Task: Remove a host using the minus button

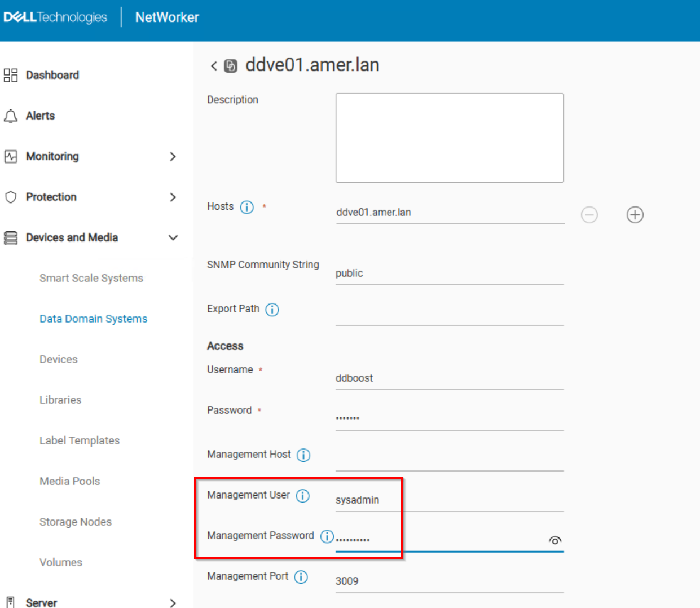Action: [x=589, y=214]
